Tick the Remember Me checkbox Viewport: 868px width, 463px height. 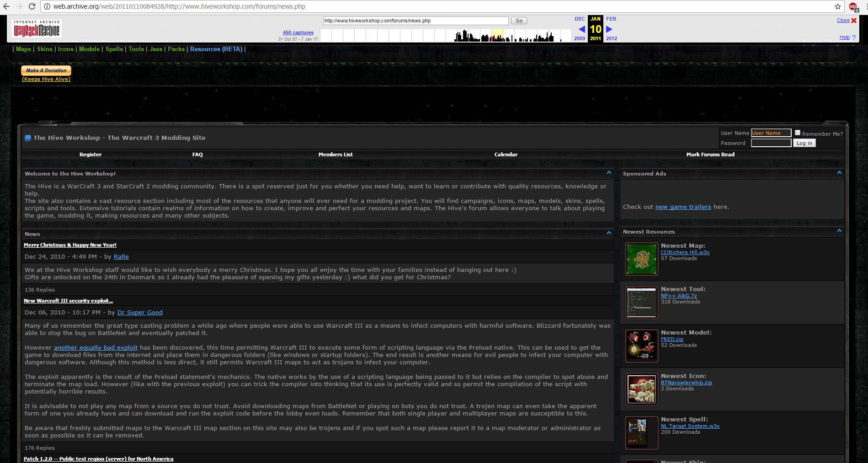[798, 133]
